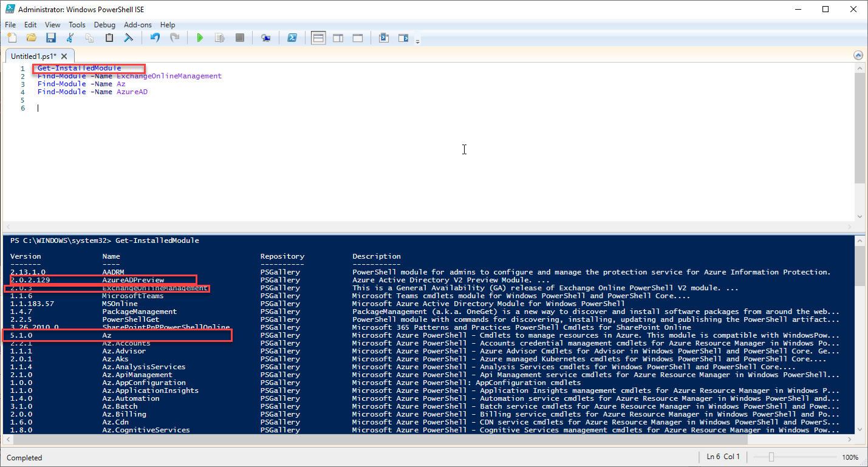Open the Add-ons menu
The image size is (868, 467).
coord(137,25)
